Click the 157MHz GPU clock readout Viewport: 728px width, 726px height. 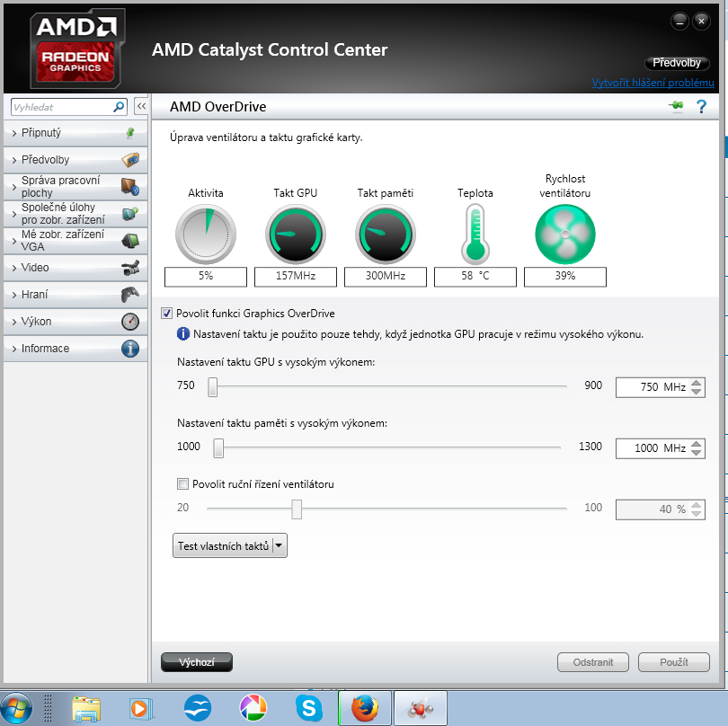[x=296, y=276]
